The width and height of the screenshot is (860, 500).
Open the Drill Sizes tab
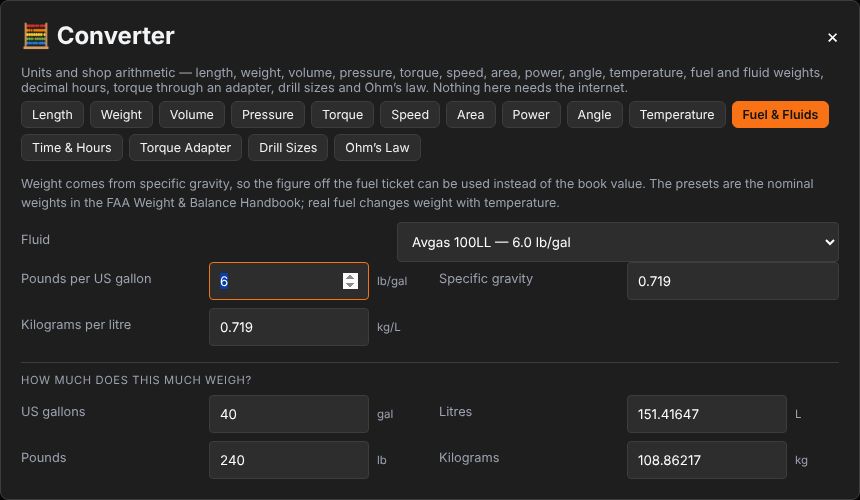pyautogui.click(x=288, y=147)
